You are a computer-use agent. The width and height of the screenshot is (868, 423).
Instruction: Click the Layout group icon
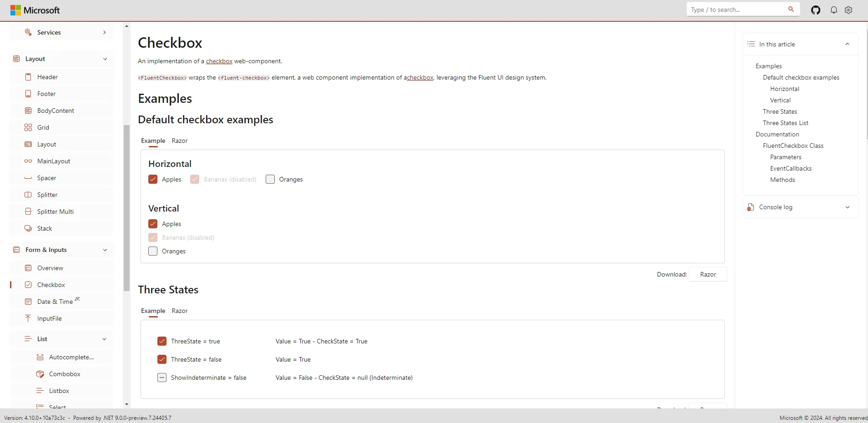(x=16, y=59)
